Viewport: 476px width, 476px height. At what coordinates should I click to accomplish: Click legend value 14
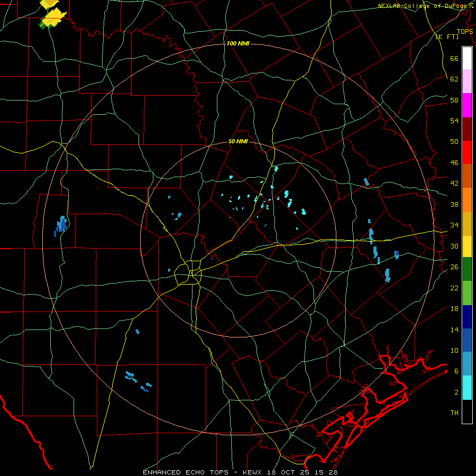pyautogui.click(x=454, y=329)
